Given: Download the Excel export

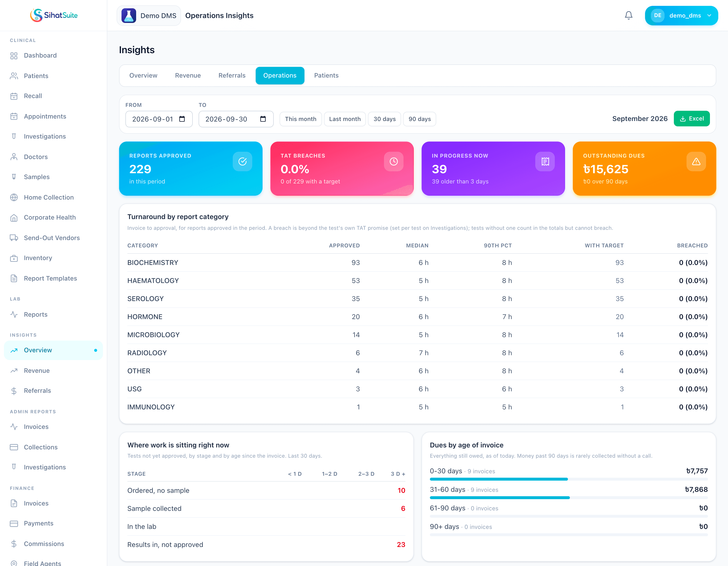Looking at the screenshot, I should (x=691, y=119).
